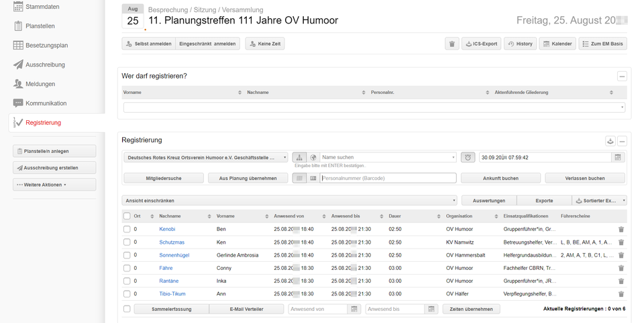This screenshot has height=323, width=644.
Task: Open Kommunikation in the sidebar
Action: [40, 103]
